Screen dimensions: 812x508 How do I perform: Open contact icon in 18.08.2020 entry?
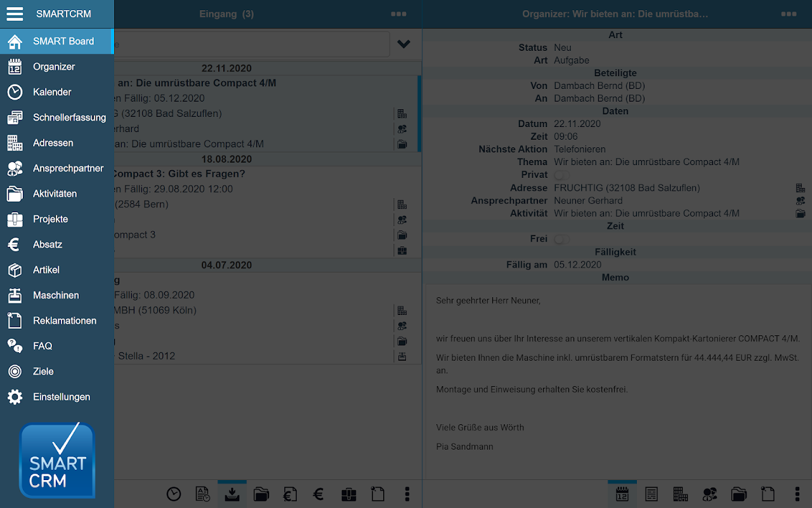(x=402, y=220)
